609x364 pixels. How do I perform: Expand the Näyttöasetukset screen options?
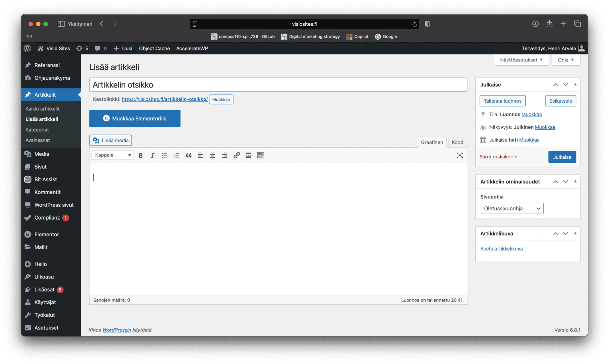tap(521, 60)
